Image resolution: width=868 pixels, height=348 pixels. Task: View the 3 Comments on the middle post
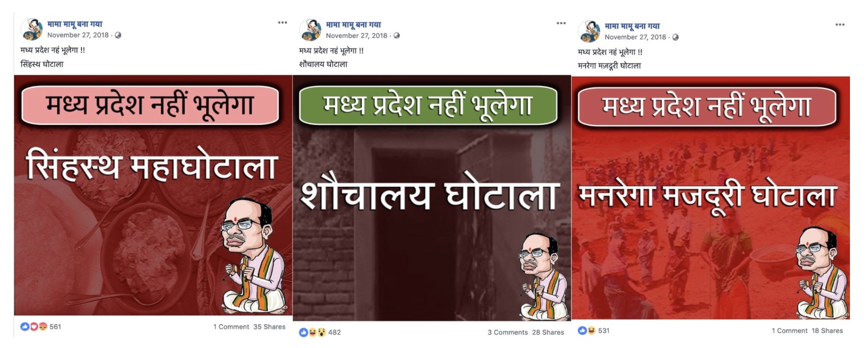507,332
